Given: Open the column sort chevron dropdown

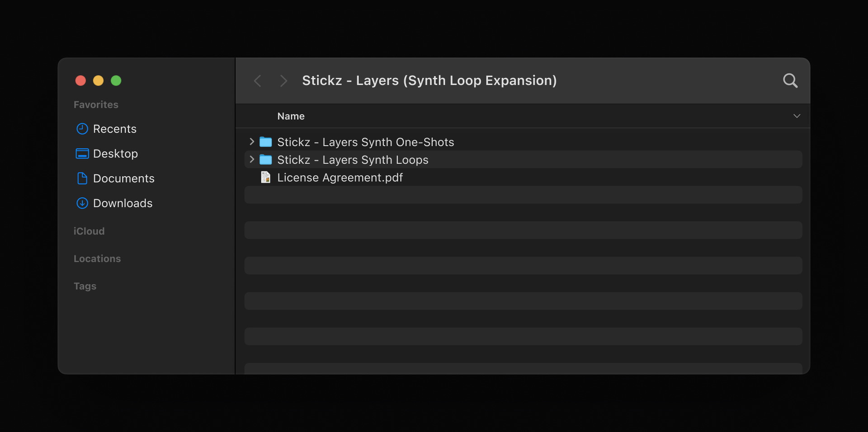Looking at the screenshot, I should coord(797,116).
